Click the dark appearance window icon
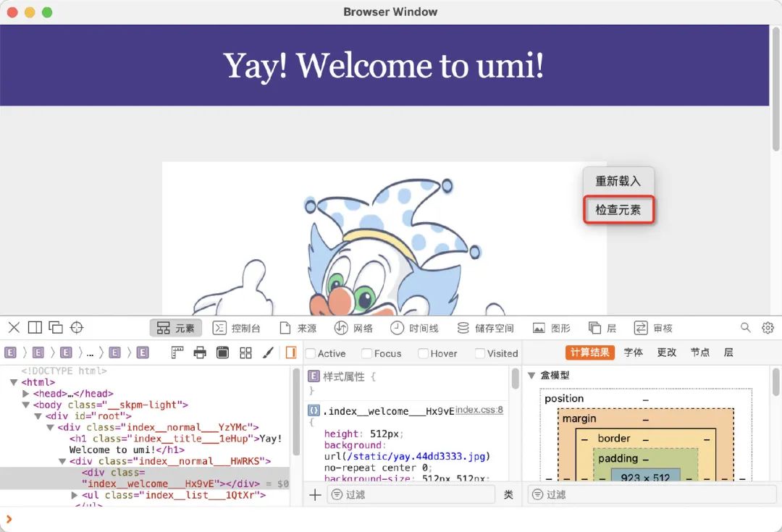 pyautogui.click(x=222, y=353)
